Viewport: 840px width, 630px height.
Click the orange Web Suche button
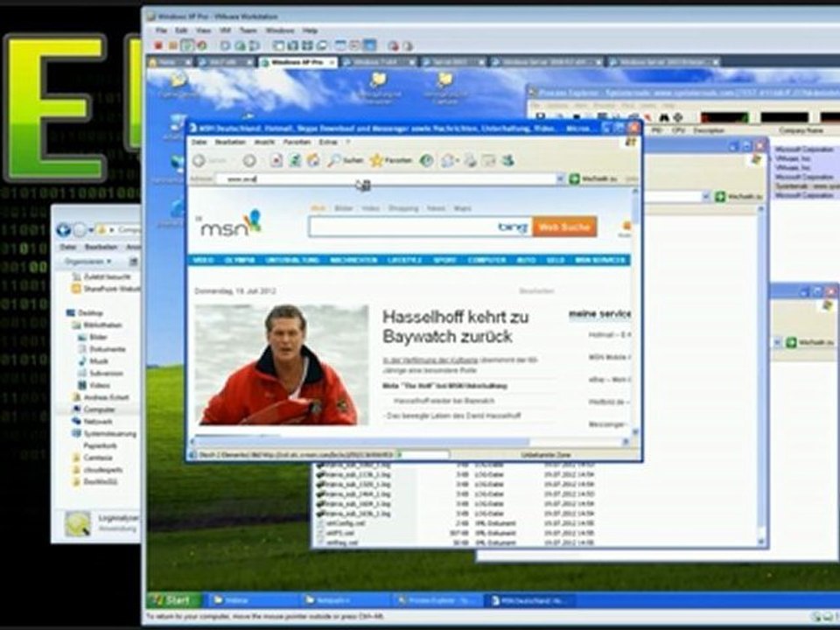[x=564, y=227]
